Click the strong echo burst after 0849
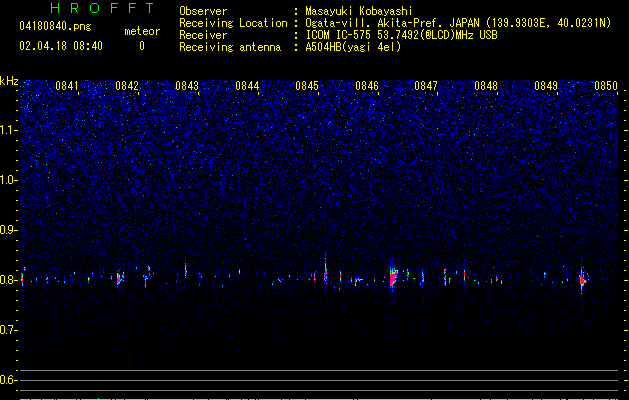Viewport: 629px width, 400px height. pos(583,278)
